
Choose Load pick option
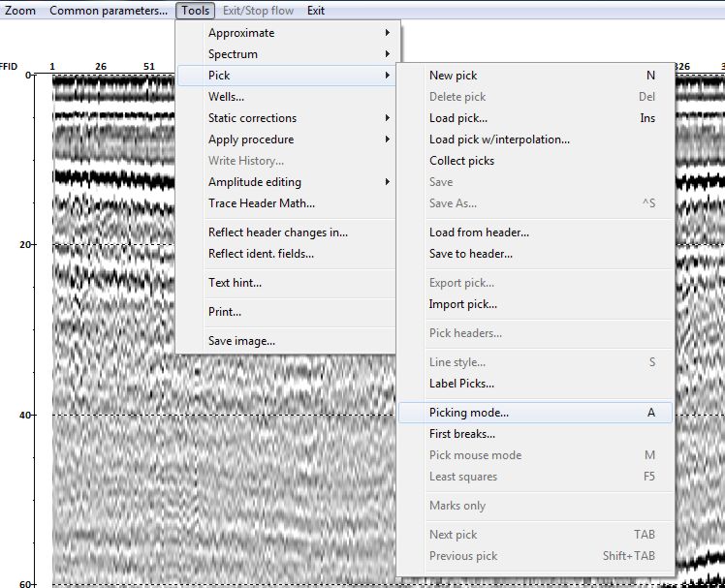click(535, 118)
